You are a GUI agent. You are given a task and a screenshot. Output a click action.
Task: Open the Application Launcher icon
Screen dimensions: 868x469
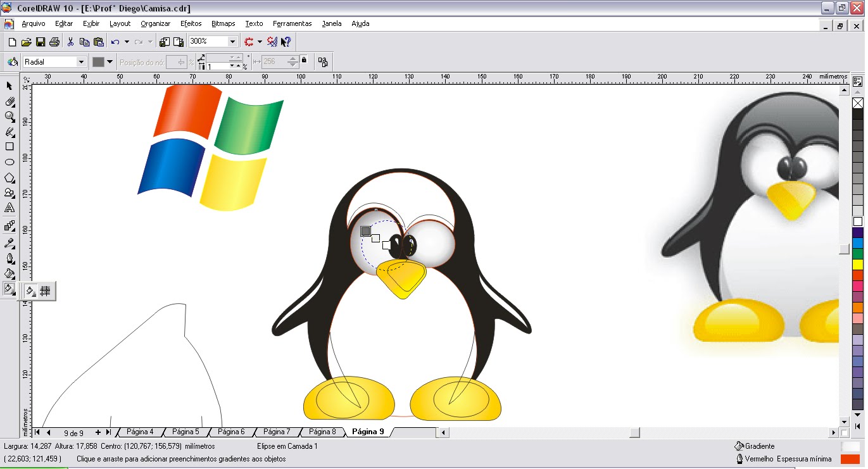coord(249,42)
